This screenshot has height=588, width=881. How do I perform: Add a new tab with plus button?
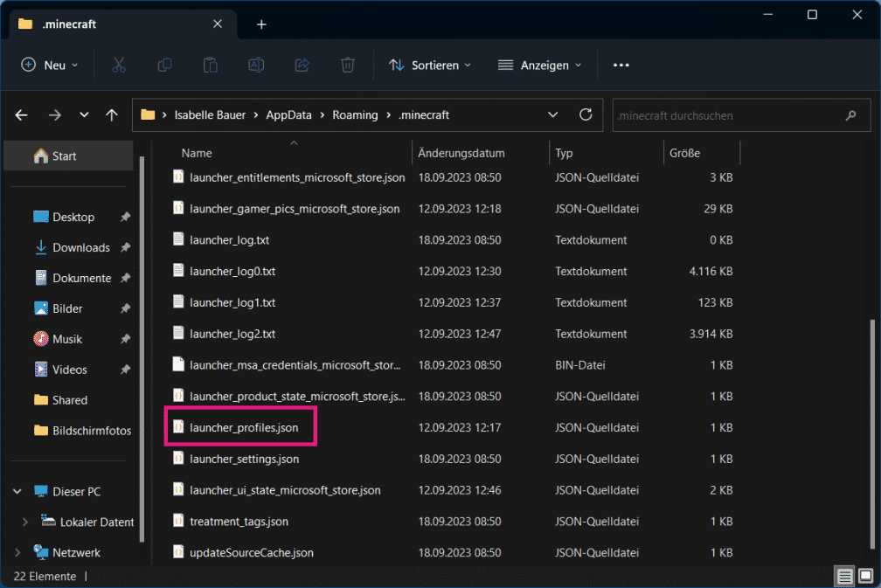(261, 24)
